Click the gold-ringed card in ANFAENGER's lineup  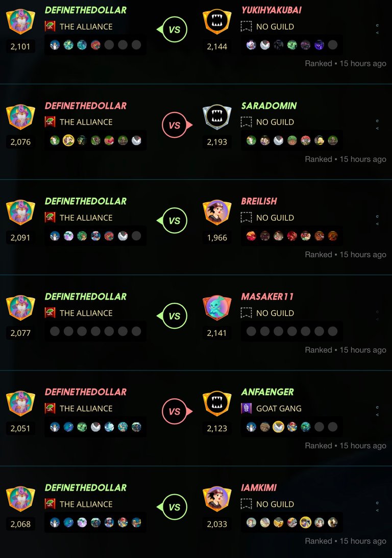pyautogui.click(x=278, y=427)
